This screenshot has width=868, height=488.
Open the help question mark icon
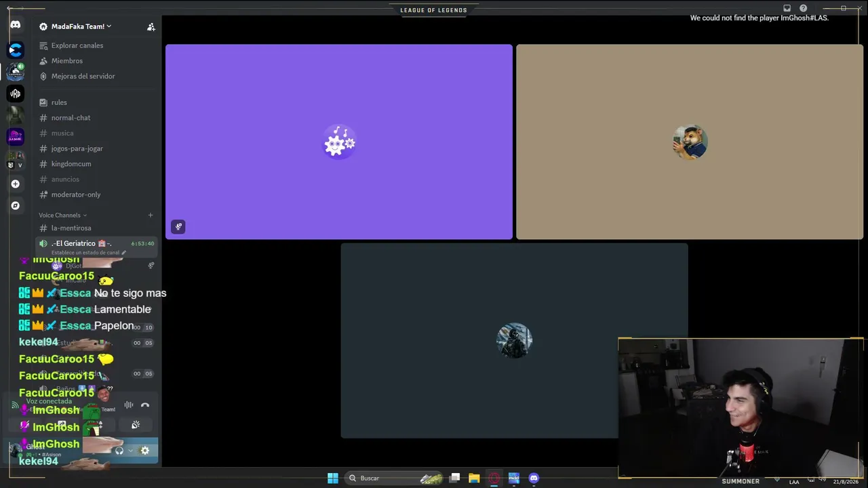point(804,8)
